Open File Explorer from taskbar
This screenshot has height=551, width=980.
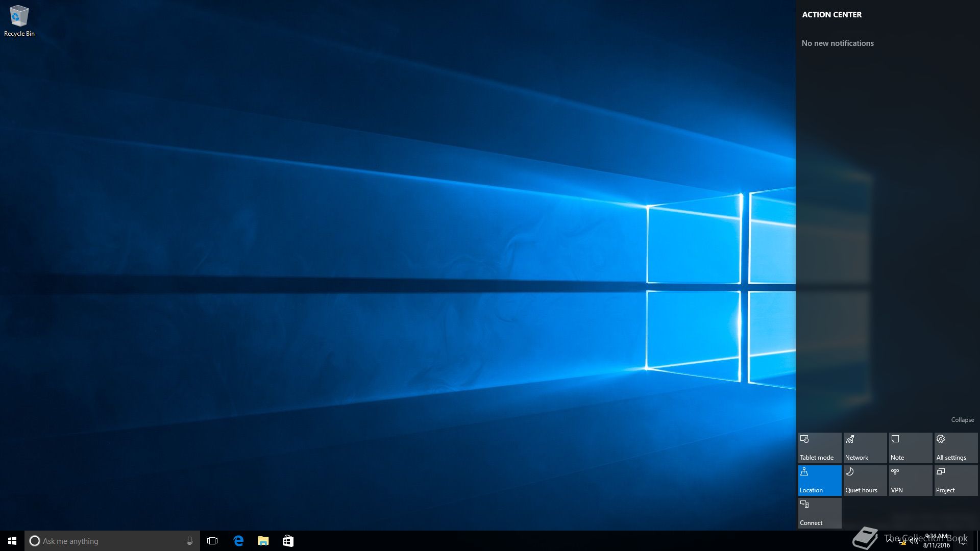[x=263, y=541]
